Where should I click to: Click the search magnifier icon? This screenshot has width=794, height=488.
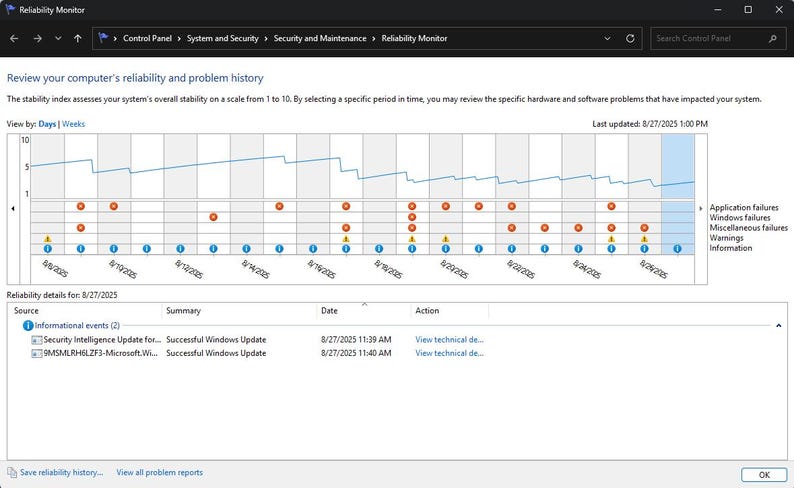click(773, 38)
